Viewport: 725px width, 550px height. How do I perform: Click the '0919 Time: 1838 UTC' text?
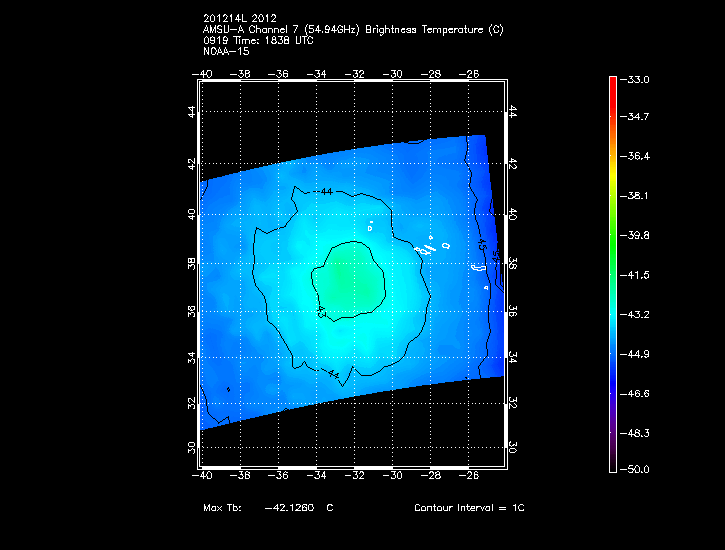point(257,40)
